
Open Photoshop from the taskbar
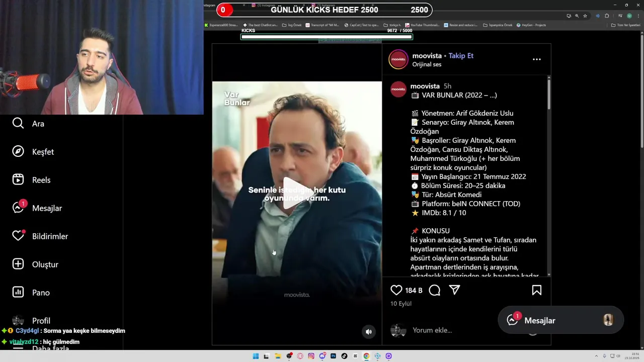(x=333, y=356)
